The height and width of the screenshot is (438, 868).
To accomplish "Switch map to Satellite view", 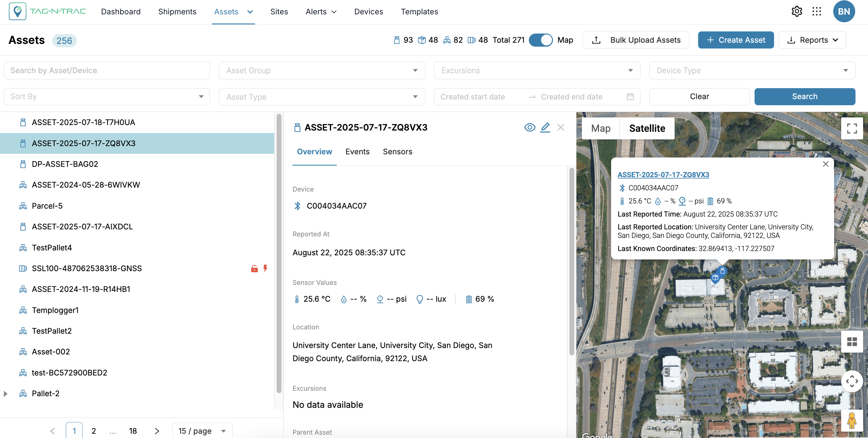I will pyautogui.click(x=647, y=128).
